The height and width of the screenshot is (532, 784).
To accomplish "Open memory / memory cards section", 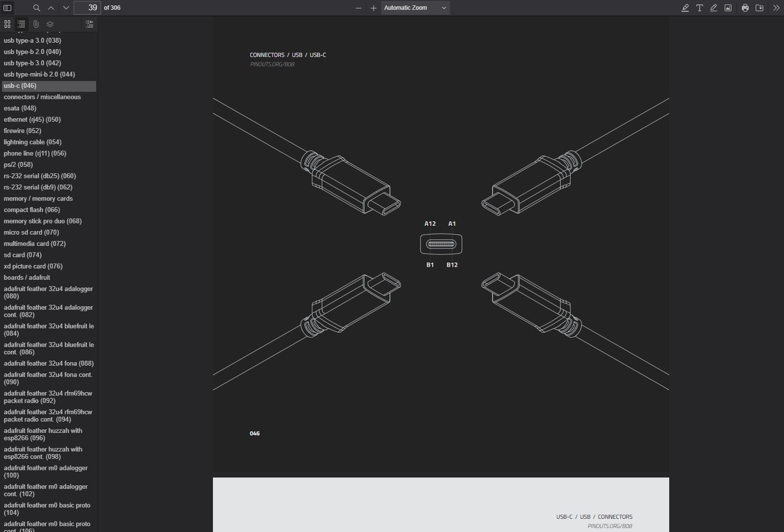I will 38,199.
